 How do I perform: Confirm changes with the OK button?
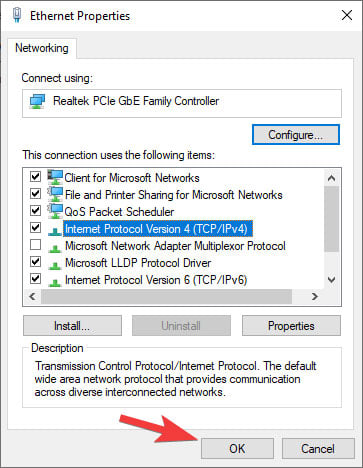click(x=237, y=449)
